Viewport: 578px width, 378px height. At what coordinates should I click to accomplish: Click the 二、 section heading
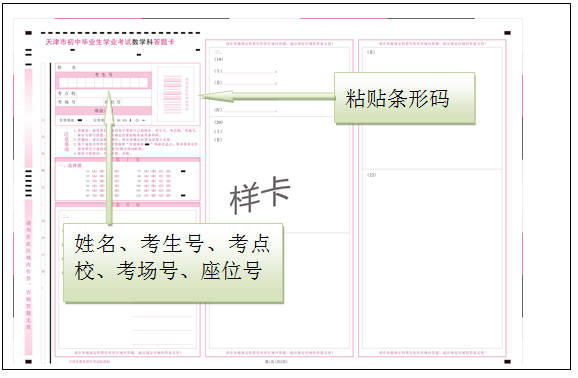pos(65,216)
